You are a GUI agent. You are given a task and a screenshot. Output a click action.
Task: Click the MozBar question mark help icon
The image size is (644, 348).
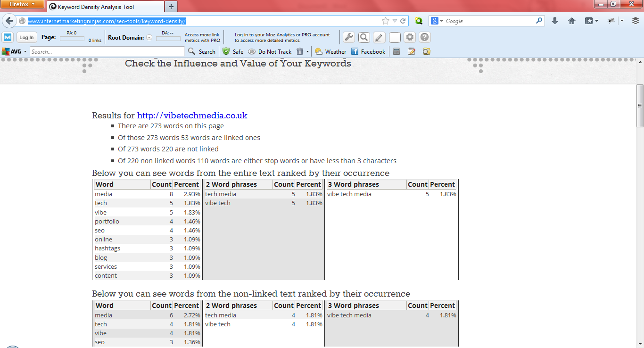click(x=425, y=37)
